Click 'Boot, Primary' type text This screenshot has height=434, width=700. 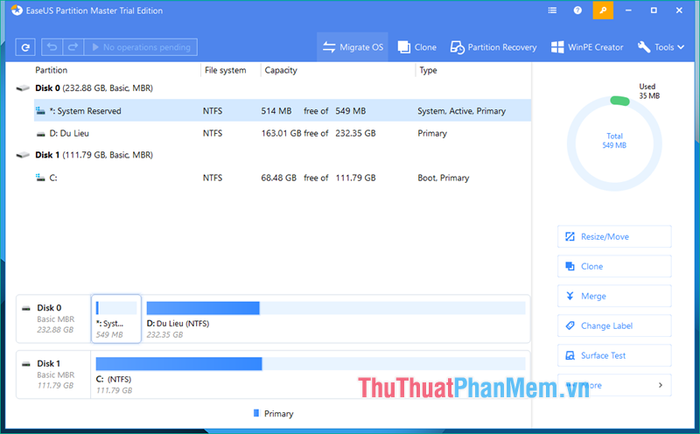click(x=443, y=178)
